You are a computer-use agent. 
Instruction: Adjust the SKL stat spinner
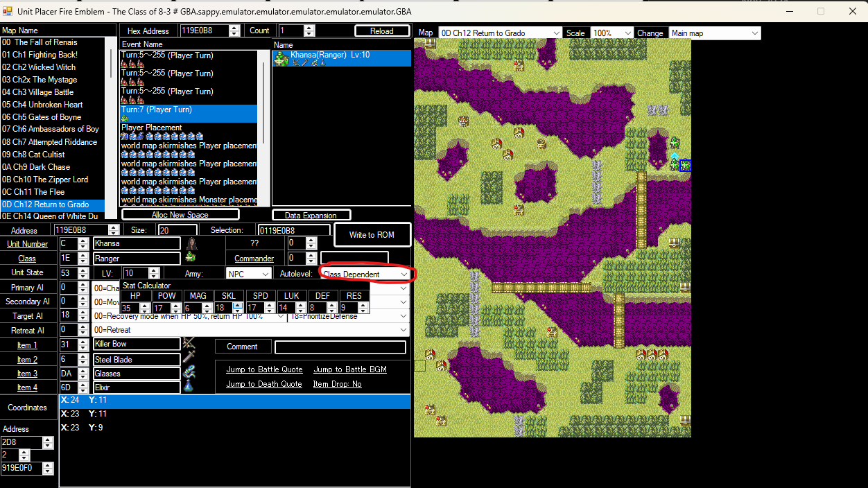(236, 308)
